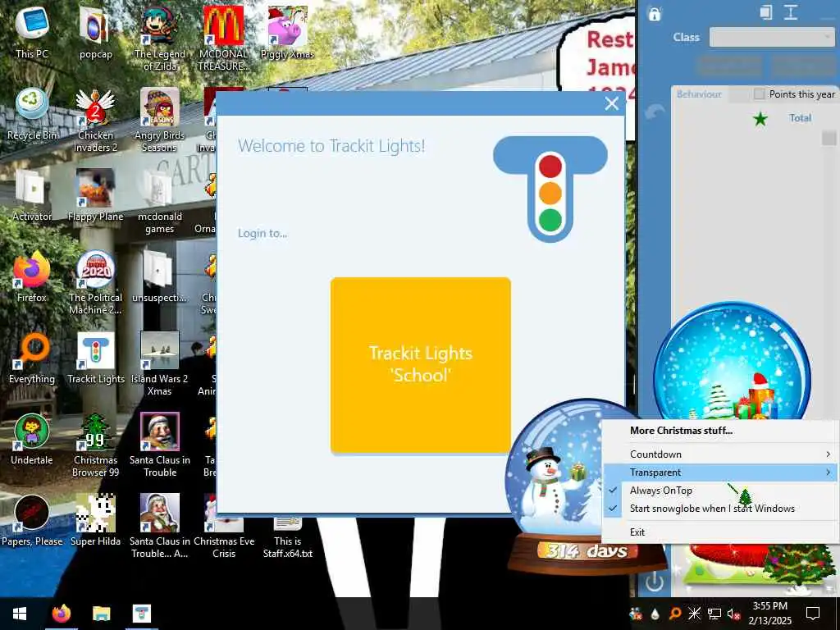Expand the Countdown submenu arrow
This screenshot has width=840, height=630.
click(829, 454)
